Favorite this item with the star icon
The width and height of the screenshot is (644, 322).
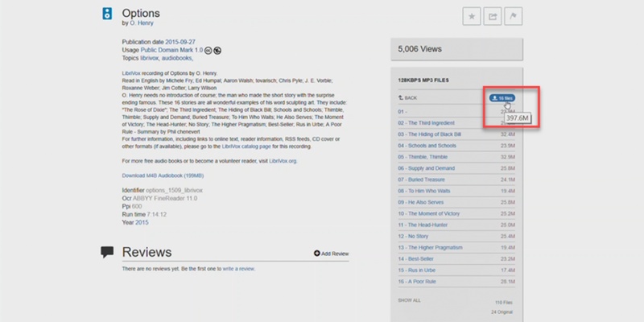[x=472, y=16]
